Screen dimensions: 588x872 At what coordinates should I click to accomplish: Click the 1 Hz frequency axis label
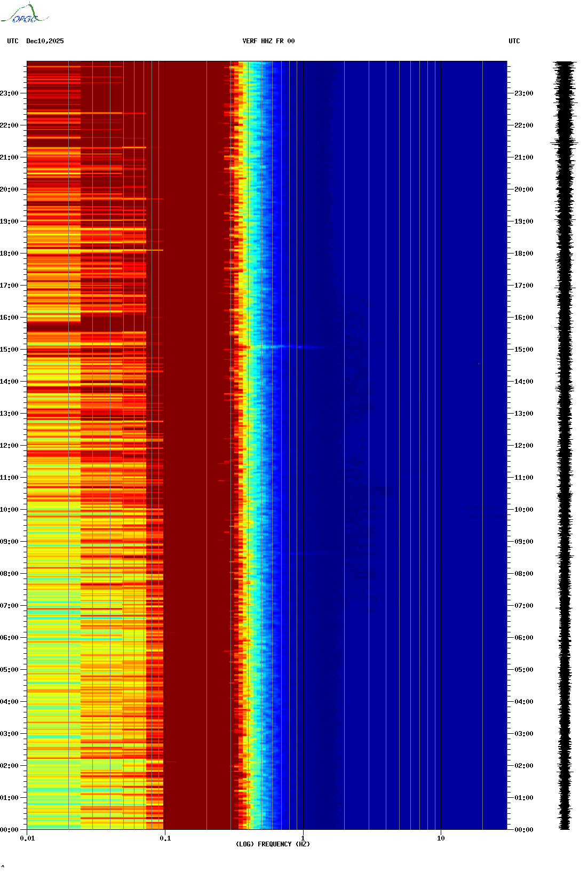click(x=303, y=838)
